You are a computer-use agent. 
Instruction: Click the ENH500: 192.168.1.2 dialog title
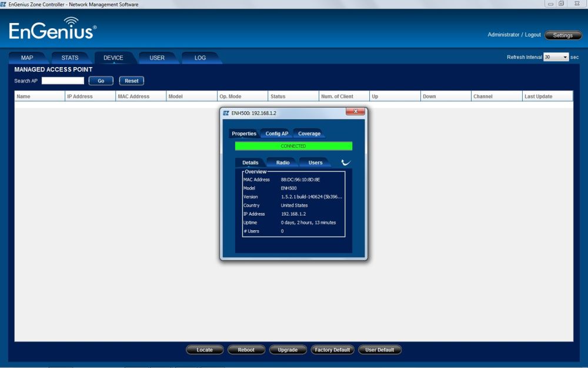click(x=254, y=113)
